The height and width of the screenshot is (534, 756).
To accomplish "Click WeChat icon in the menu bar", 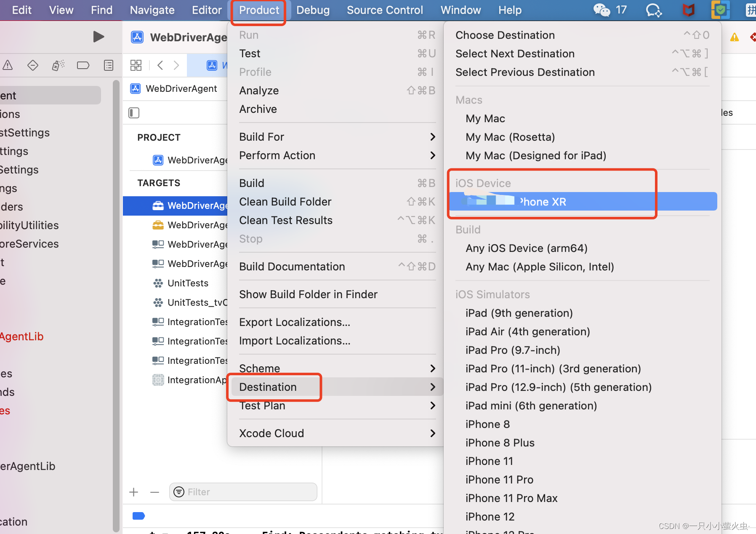I will [602, 10].
